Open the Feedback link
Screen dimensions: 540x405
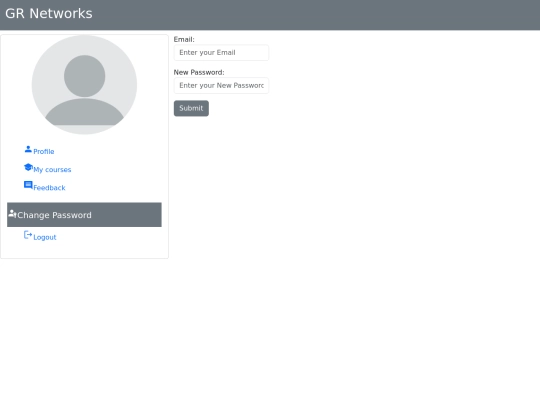(x=49, y=188)
